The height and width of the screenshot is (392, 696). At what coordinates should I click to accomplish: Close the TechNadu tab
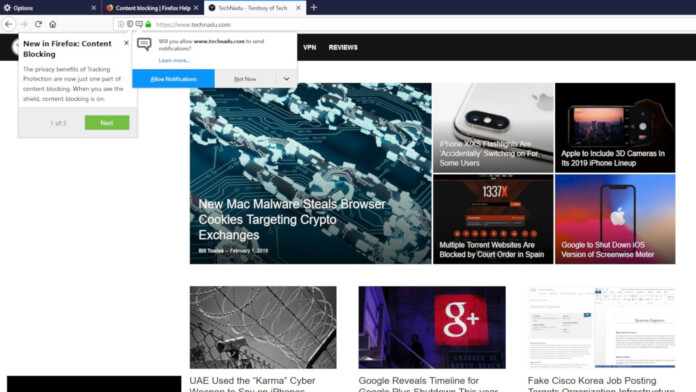[298, 8]
